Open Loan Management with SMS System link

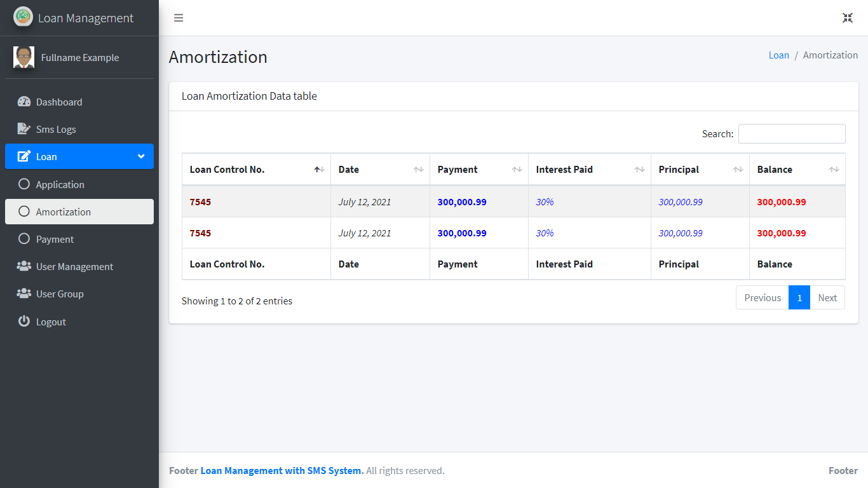(282, 471)
